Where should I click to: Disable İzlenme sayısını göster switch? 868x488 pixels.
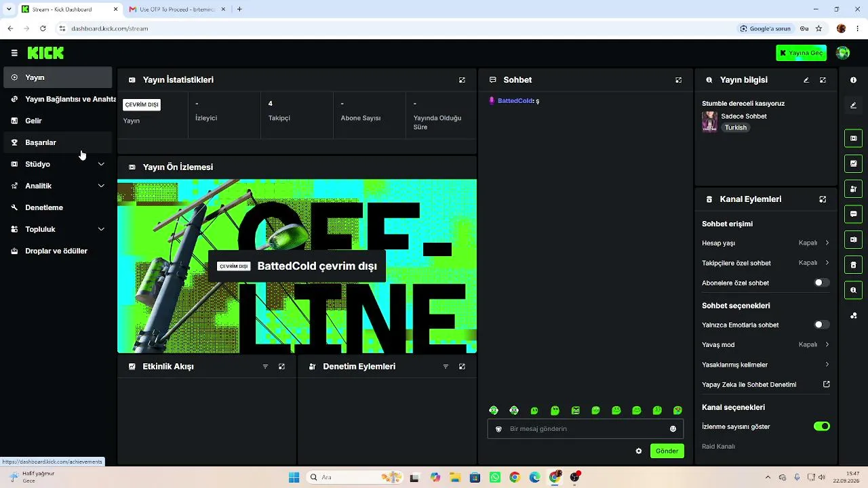coord(821,426)
